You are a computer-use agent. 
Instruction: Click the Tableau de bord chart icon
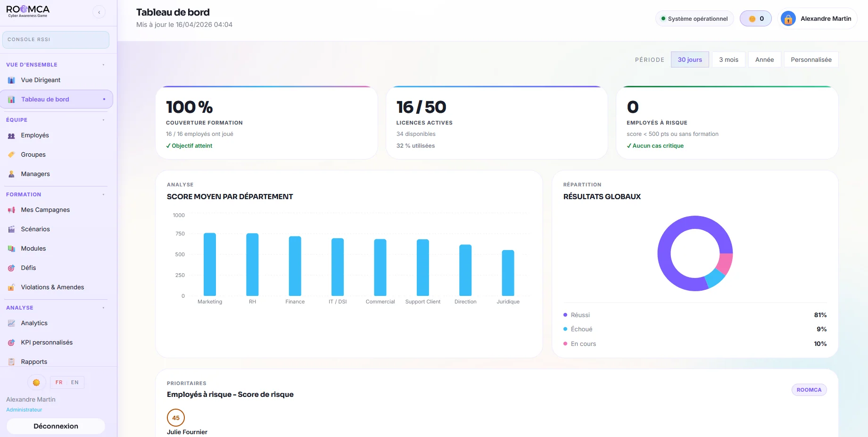[11, 100]
